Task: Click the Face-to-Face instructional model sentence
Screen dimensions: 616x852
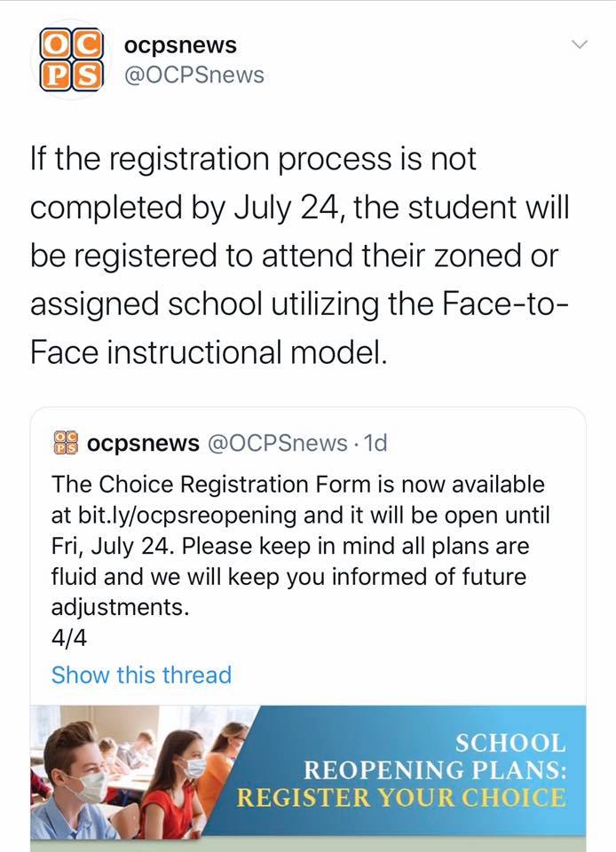Action: pos(299,327)
